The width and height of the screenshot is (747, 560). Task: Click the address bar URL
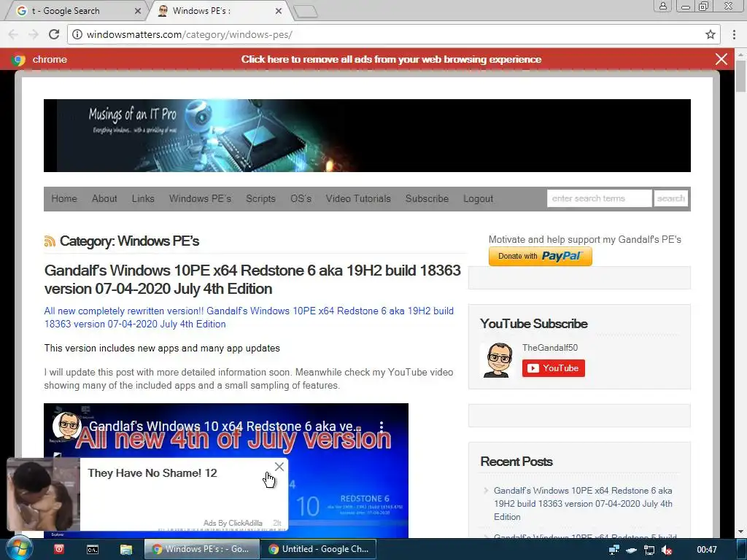point(189,34)
